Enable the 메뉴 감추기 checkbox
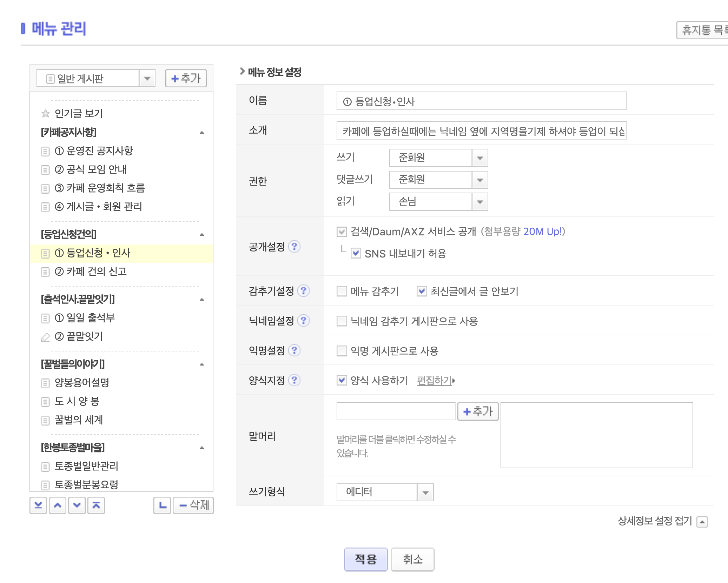The width and height of the screenshot is (728, 583). (342, 291)
